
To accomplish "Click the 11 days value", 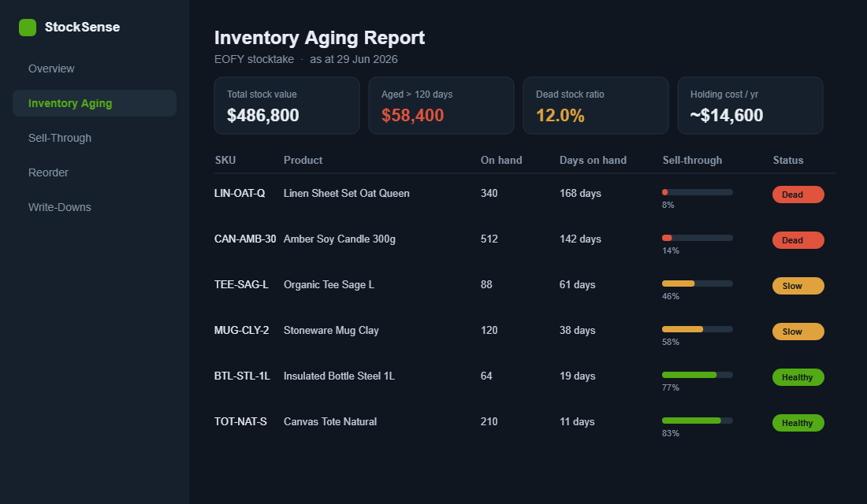I will coord(577,421).
